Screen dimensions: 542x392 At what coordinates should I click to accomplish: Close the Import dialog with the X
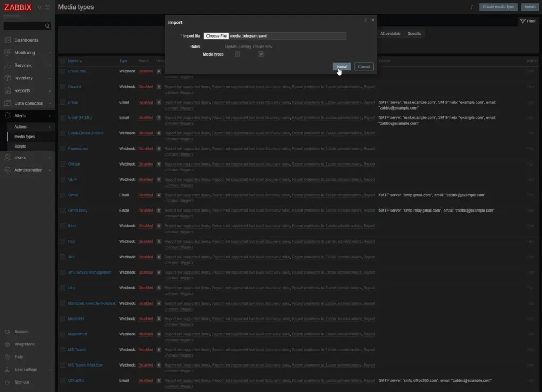click(373, 20)
